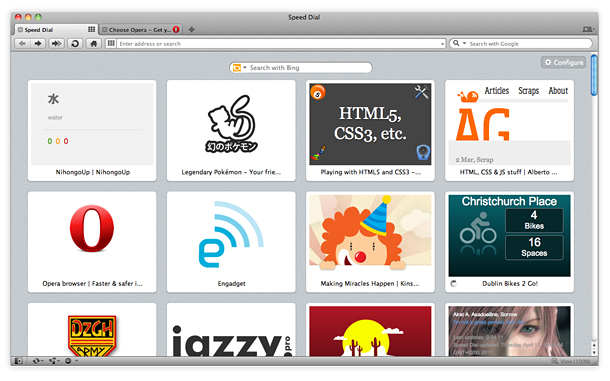Open the View (100%) zoom control

570,361
